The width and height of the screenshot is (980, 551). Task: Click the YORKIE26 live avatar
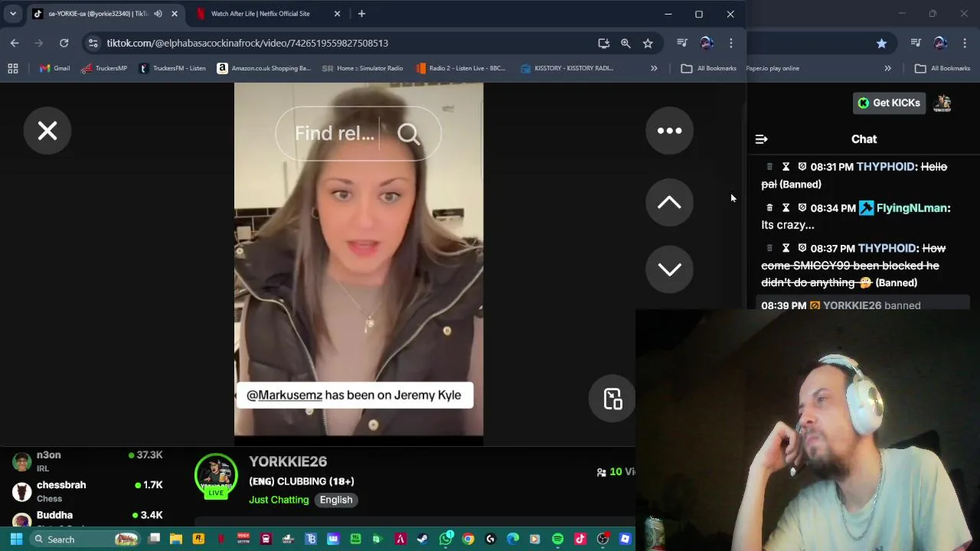click(x=216, y=476)
